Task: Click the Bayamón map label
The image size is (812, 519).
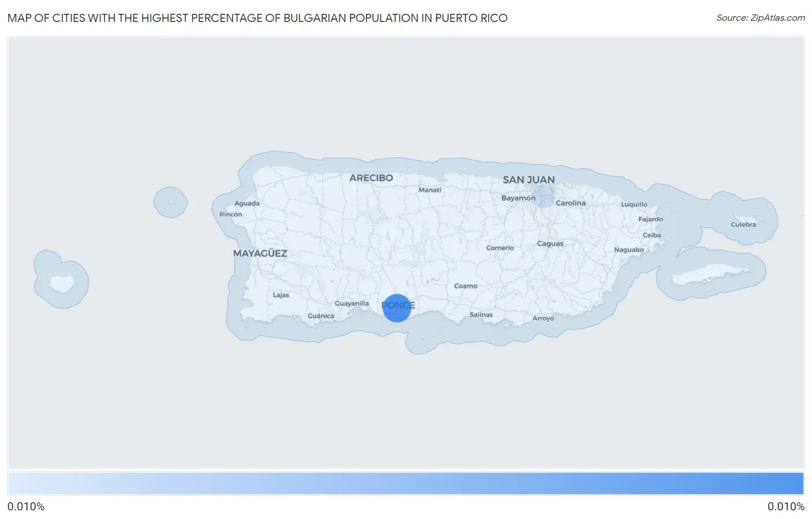Action: click(518, 198)
